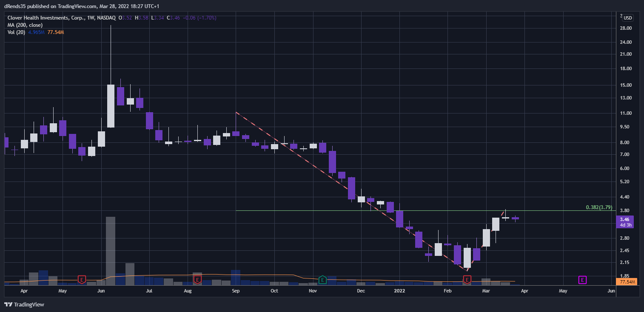Image resolution: width=644 pixels, height=312 pixels.
Task: Click the 2.15 price axis label
Action: (x=625, y=262)
